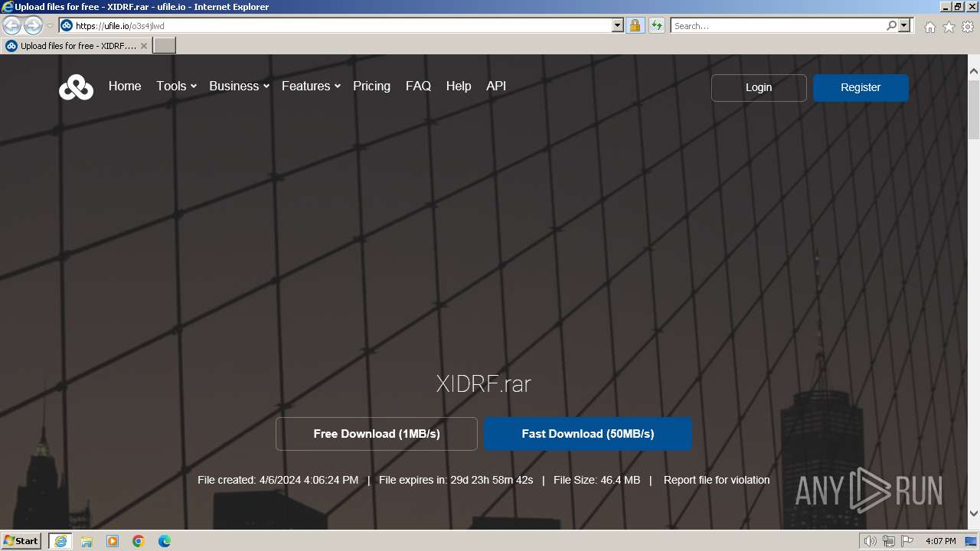Click the network tray icon

tap(888, 541)
